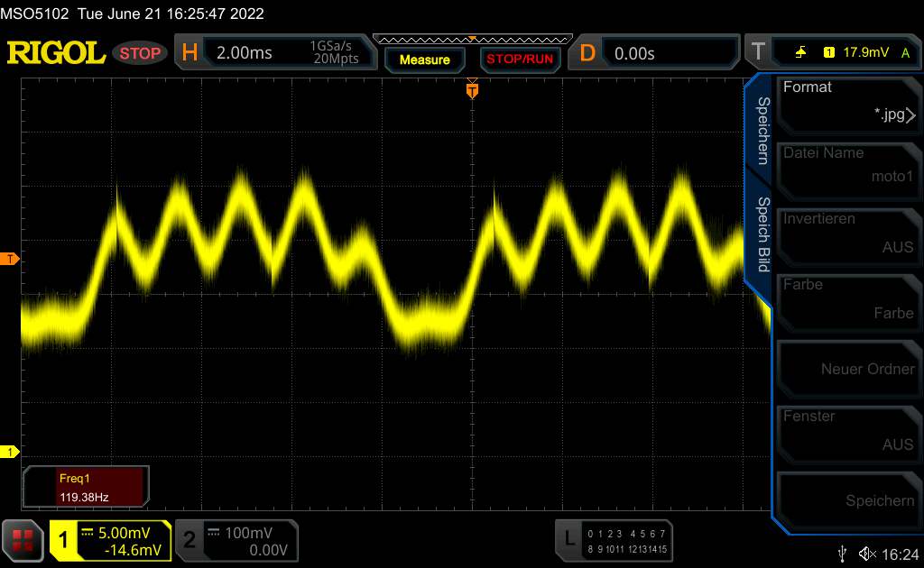Click the waveform memory overview bar
The image size is (924, 568).
click(473, 40)
